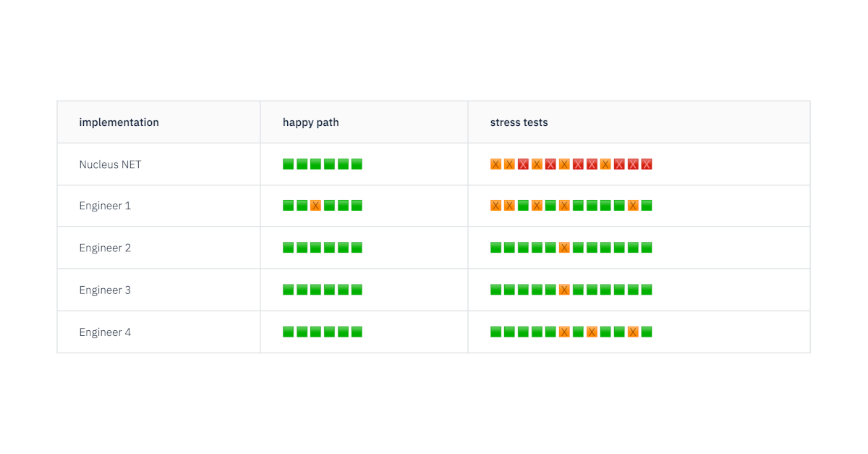
Task: Select the Engineer 3 row label
Action: pyautogui.click(x=105, y=290)
